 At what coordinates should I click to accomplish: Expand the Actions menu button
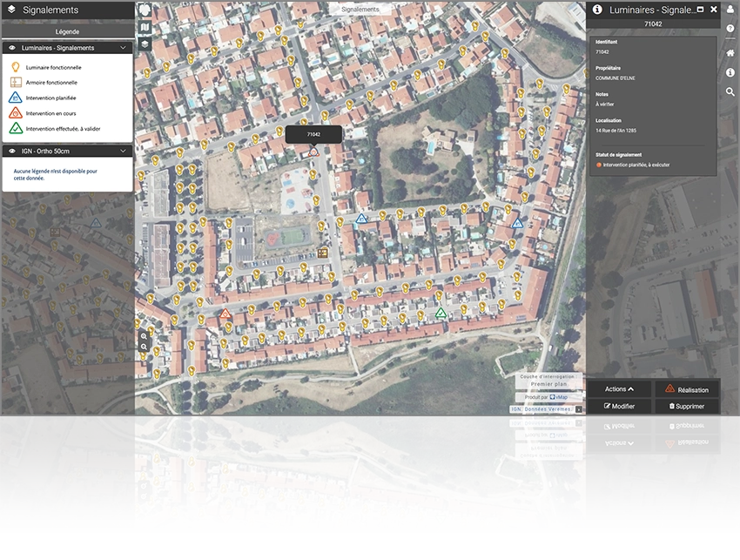(618, 389)
